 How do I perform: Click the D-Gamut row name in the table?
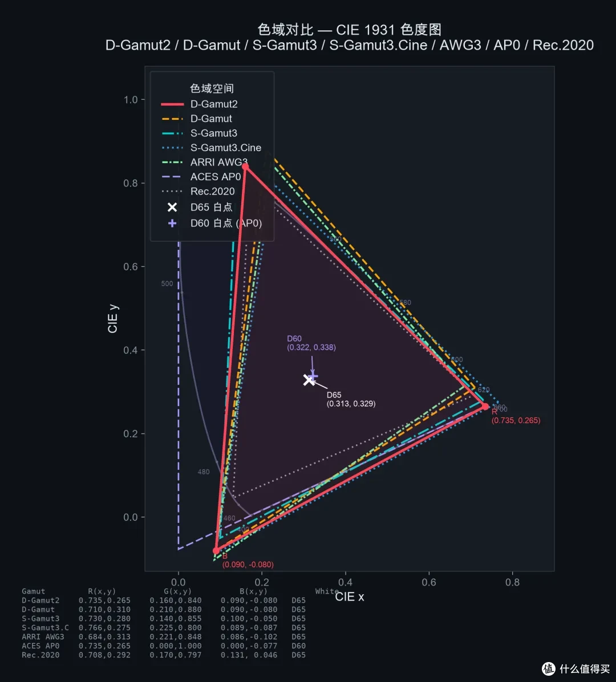coord(38,610)
